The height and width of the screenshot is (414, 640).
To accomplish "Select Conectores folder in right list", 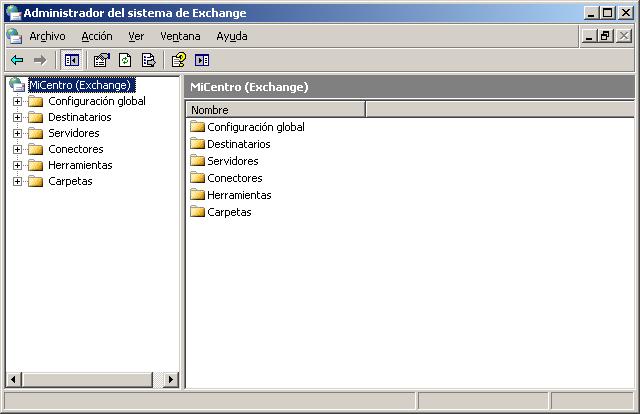I will pyautogui.click(x=234, y=178).
